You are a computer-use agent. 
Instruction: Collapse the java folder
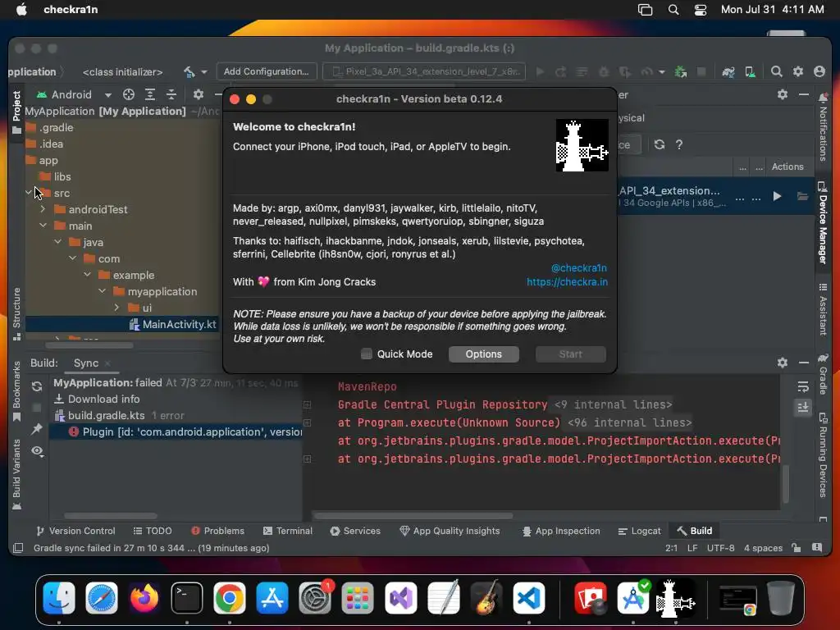tap(58, 242)
